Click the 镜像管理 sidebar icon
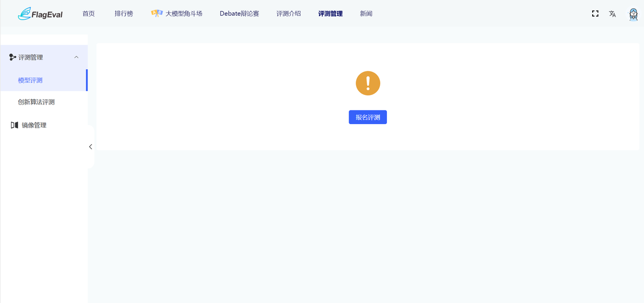The width and height of the screenshot is (644, 303). coord(14,125)
